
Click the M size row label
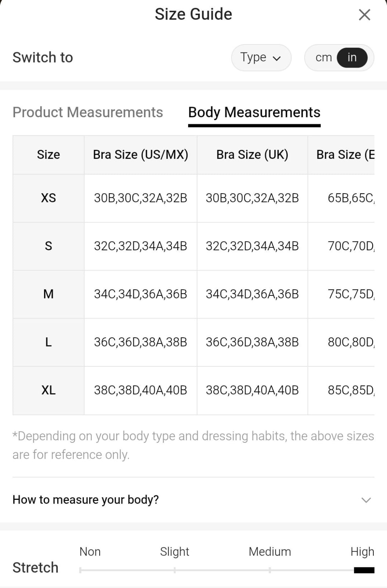pyautogui.click(x=49, y=294)
